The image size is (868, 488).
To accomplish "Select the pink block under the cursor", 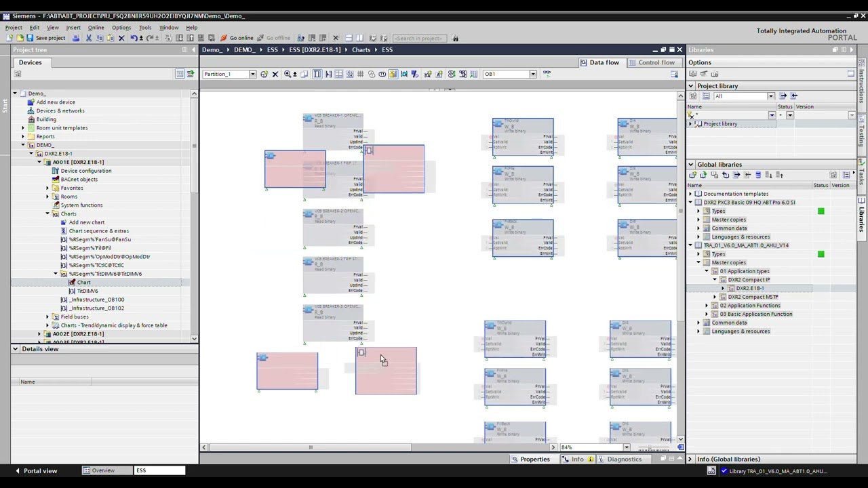I will pyautogui.click(x=386, y=370).
